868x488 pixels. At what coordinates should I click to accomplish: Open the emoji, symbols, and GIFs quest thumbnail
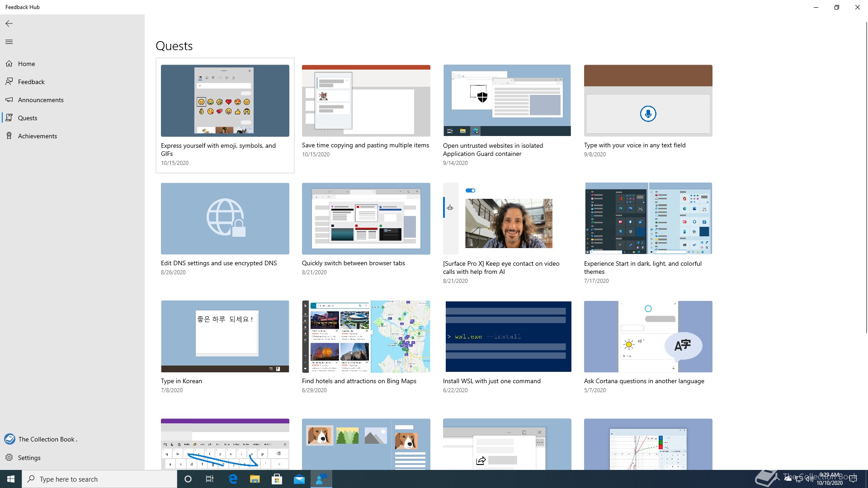[x=225, y=101]
